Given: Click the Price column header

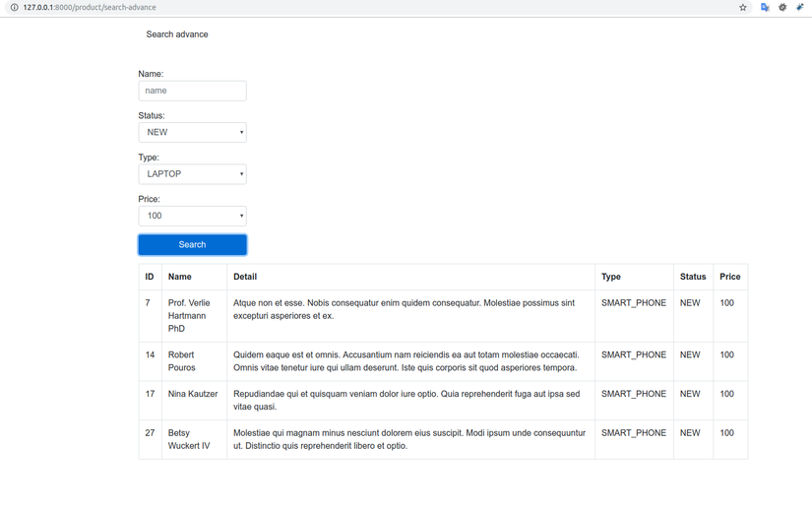Looking at the screenshot, I should (729, 277).
